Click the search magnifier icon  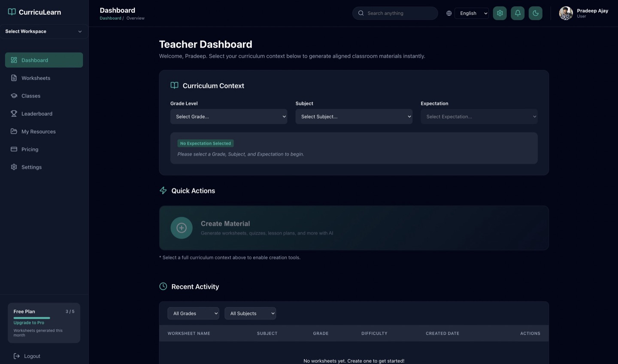click(x=361, y=13)
